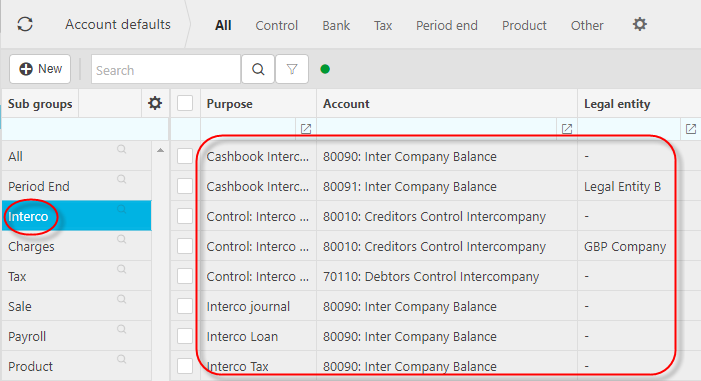
Task: Click the refresh icon beside Account defaults
Action: 25,24
